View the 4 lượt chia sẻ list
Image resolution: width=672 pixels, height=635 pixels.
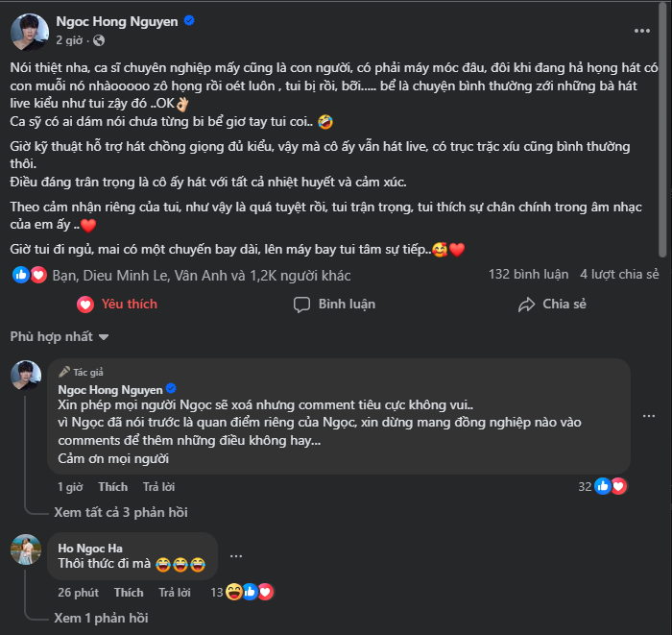coord(619,276)
